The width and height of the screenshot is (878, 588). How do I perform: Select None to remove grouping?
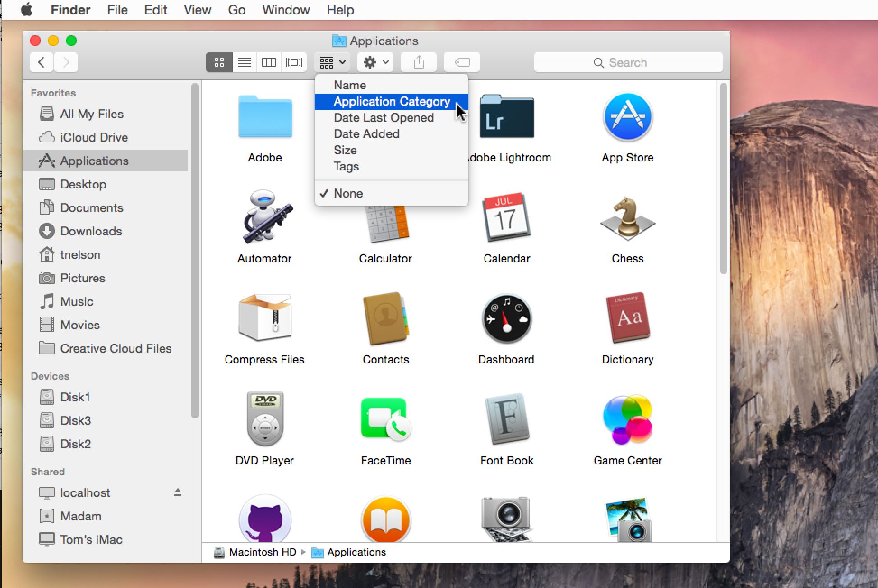348,193
